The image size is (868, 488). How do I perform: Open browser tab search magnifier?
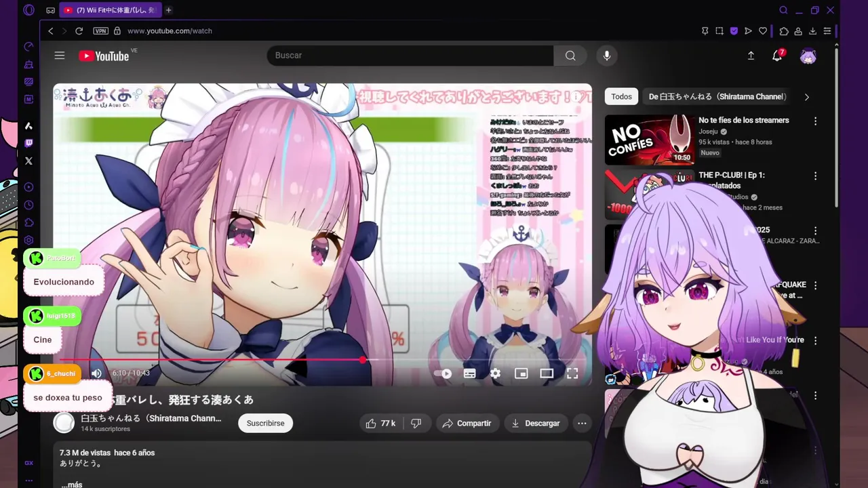point(783,10)
